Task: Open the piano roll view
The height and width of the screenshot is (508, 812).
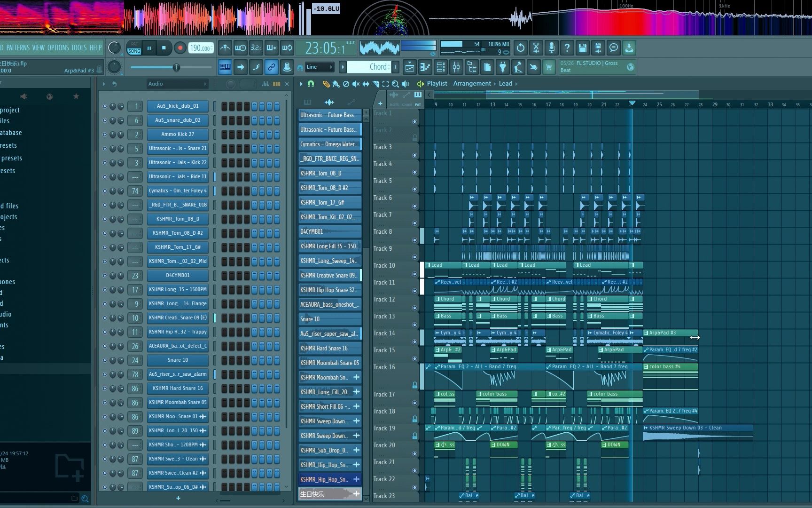Action: click(x=425, y=67)
